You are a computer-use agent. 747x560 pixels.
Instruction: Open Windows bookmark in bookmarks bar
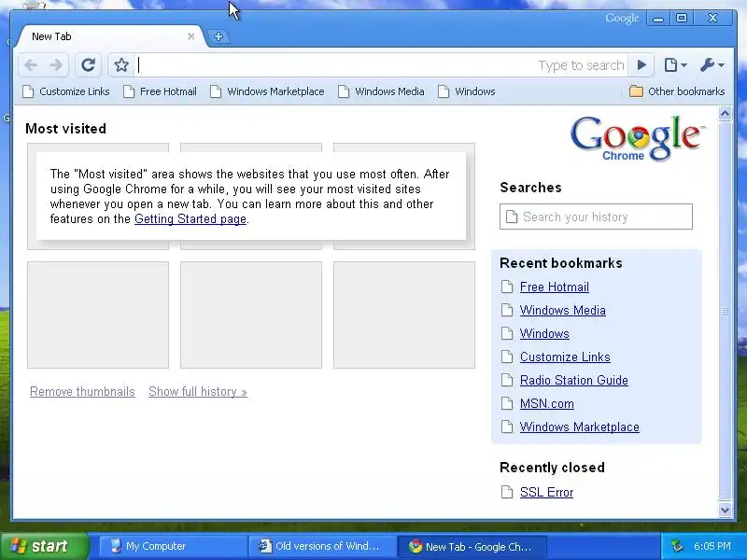click(467, 91)
